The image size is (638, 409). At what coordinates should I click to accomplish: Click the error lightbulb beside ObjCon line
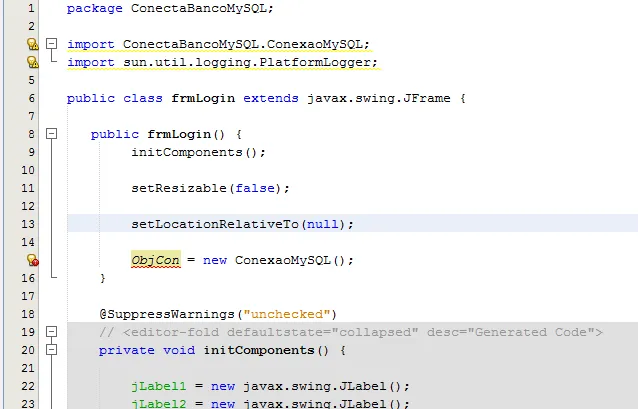33,260
